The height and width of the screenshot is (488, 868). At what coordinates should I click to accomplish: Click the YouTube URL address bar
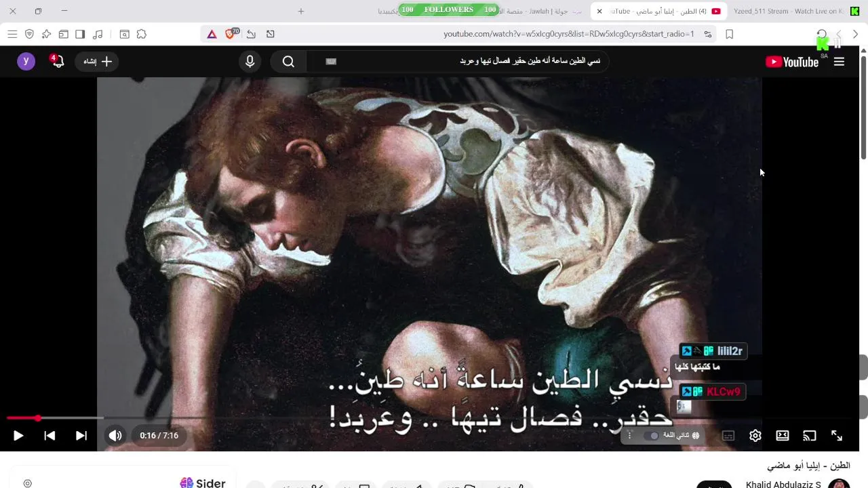(569, 34)
